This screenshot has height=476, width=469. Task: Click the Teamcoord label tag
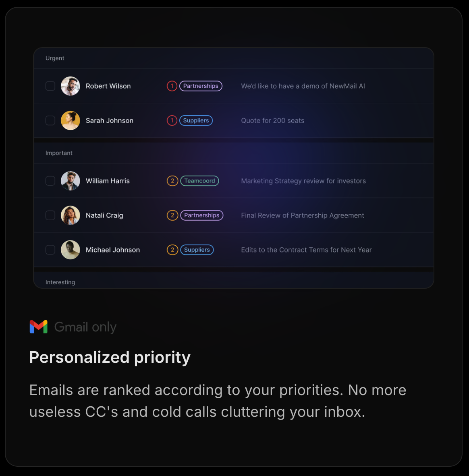(x=199, y=181)
